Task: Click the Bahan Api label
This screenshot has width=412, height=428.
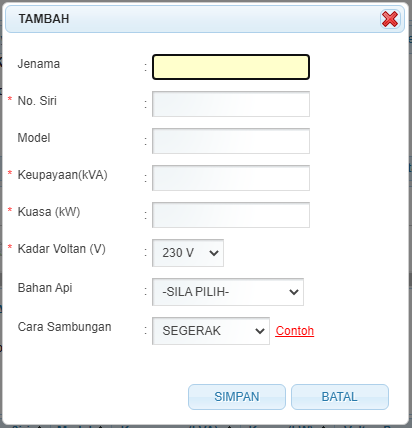Action: tap(45, 288)
